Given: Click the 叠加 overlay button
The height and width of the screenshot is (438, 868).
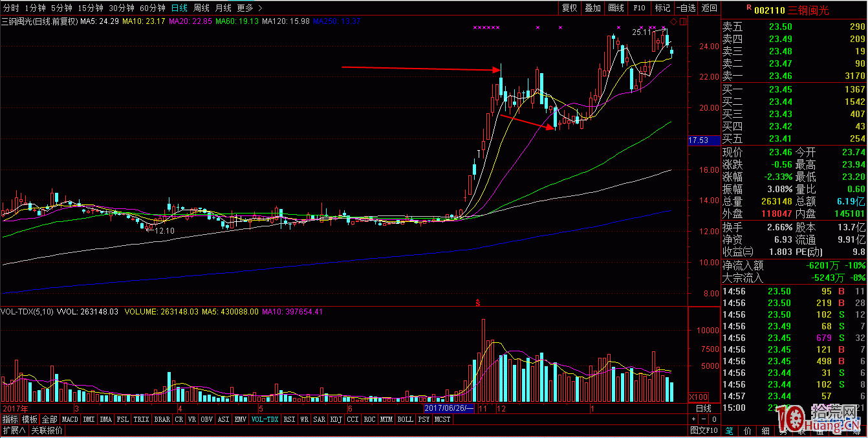Looking at the screenshot, I should click(x=592, y=8).
